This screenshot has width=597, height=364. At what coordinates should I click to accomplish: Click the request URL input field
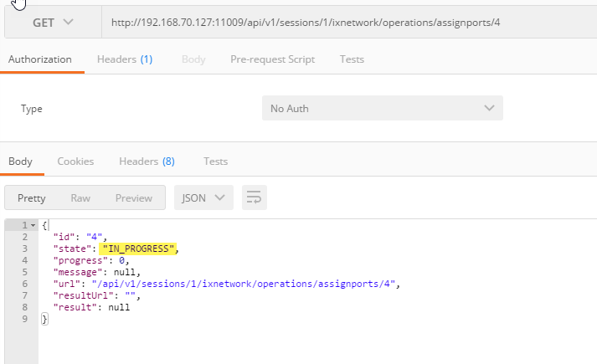click(x=335, y=22)
